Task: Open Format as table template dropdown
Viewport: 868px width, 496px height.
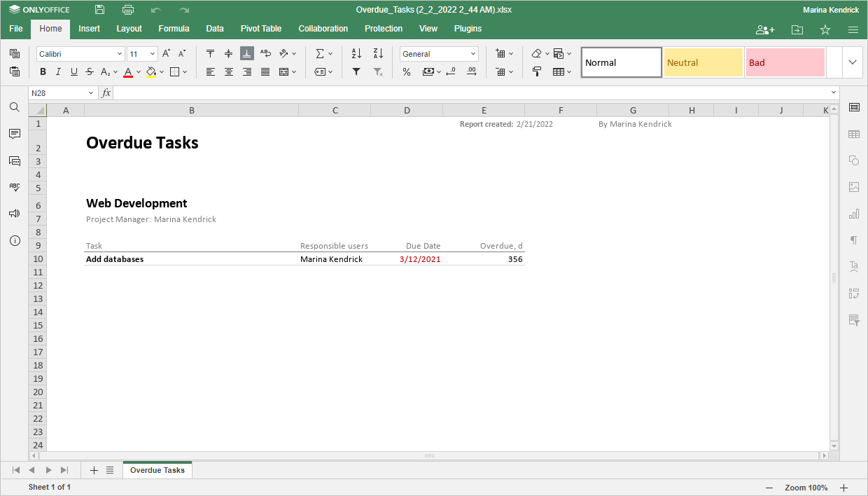Action: (569, 71)
